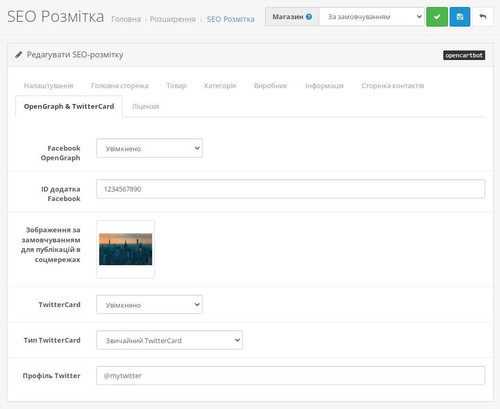Focus the Профіль Twitter input field
This screenshot has width=500, height=409.
[x=291, y=376]
